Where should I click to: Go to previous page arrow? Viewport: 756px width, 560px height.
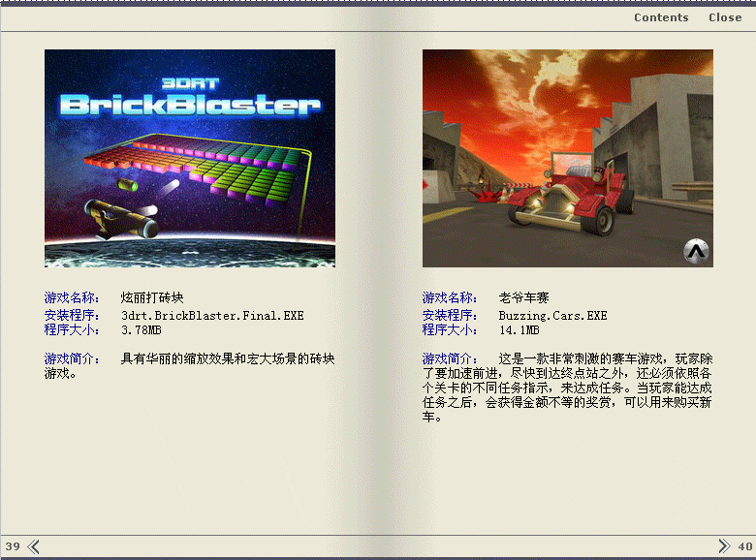click(34, 546)
